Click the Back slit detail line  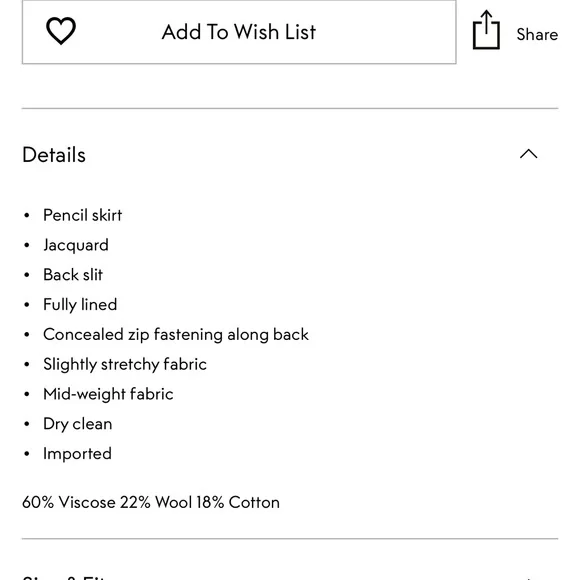73,275
